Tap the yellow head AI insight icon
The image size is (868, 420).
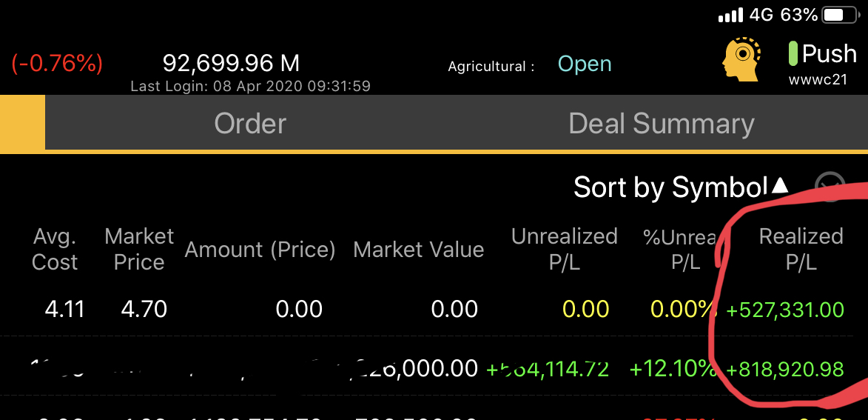[741, 59]
